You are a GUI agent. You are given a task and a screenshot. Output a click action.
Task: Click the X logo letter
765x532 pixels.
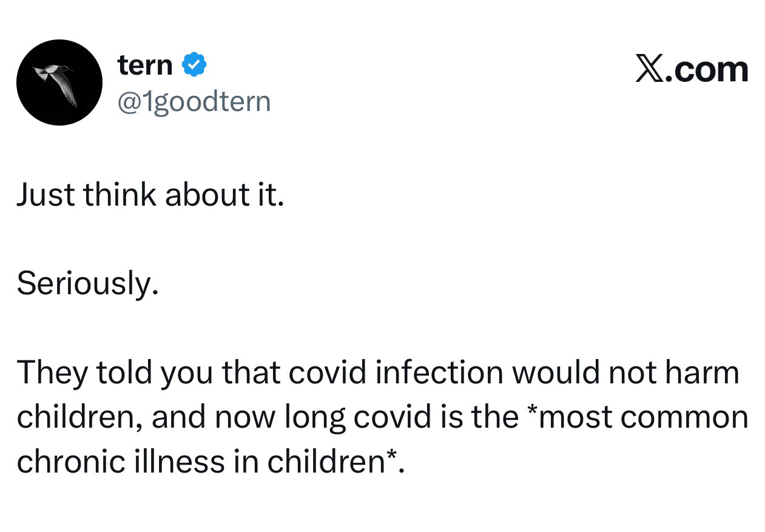[650, 69]
